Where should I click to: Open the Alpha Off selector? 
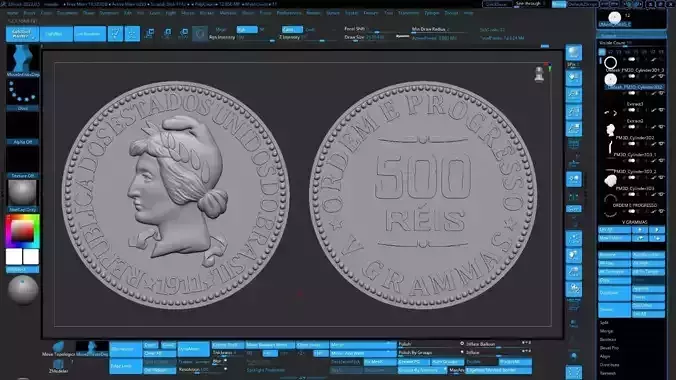pos(23,129)
